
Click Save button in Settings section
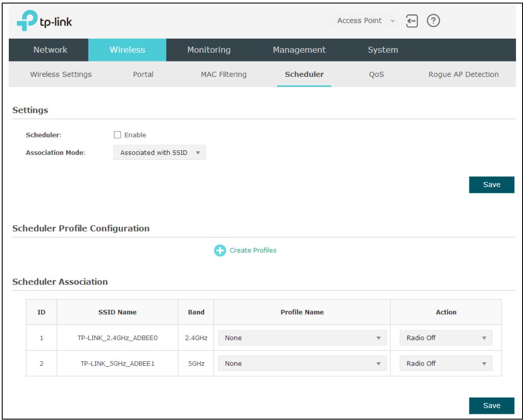point(492,185)
